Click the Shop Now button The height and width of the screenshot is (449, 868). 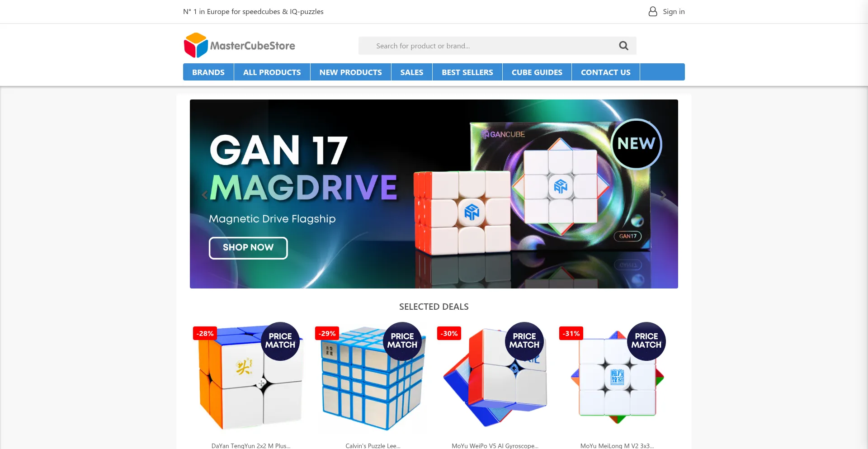pos(248,248)
